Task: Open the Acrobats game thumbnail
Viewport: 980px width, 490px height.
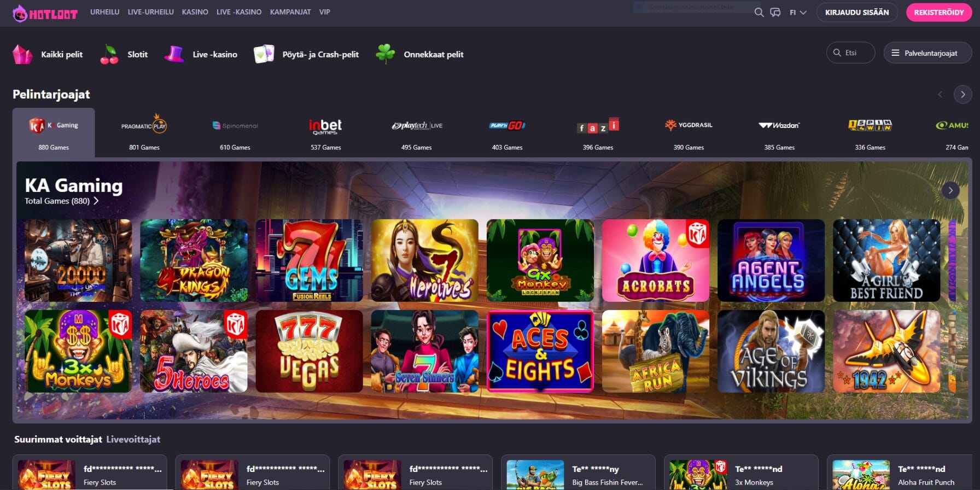Action: click(x=656, y=260)
